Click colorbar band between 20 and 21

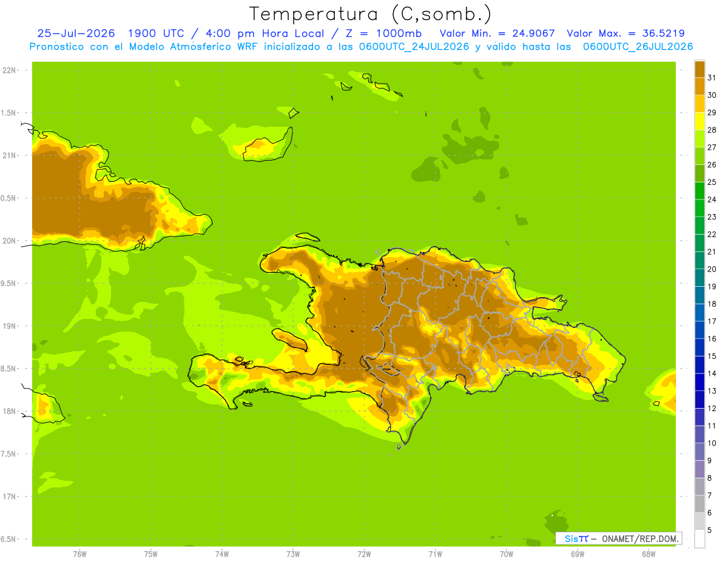699,260
